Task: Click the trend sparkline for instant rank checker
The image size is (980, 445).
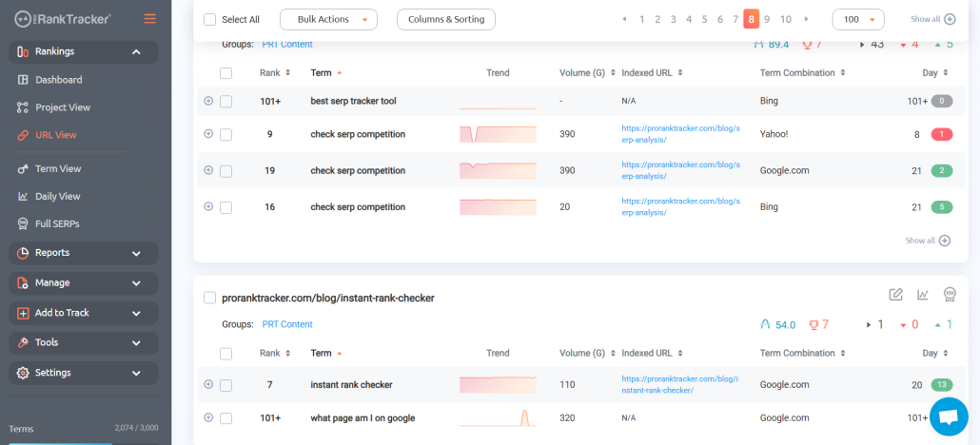Action: point(499,384)
